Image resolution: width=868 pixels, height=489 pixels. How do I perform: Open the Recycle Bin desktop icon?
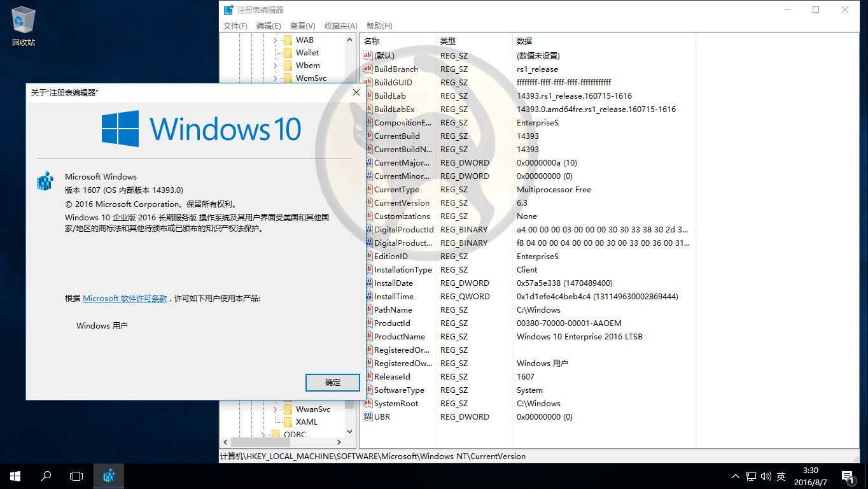pyautogui.click(x=24, y=27)
